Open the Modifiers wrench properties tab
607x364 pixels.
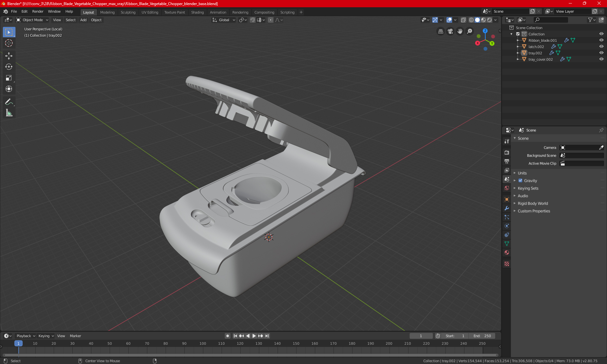coord(507,208)
